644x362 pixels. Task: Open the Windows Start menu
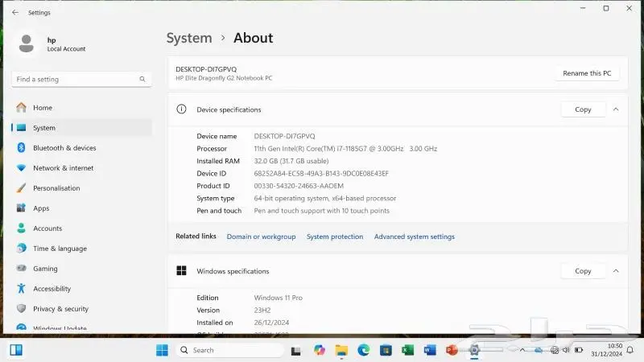163,350
